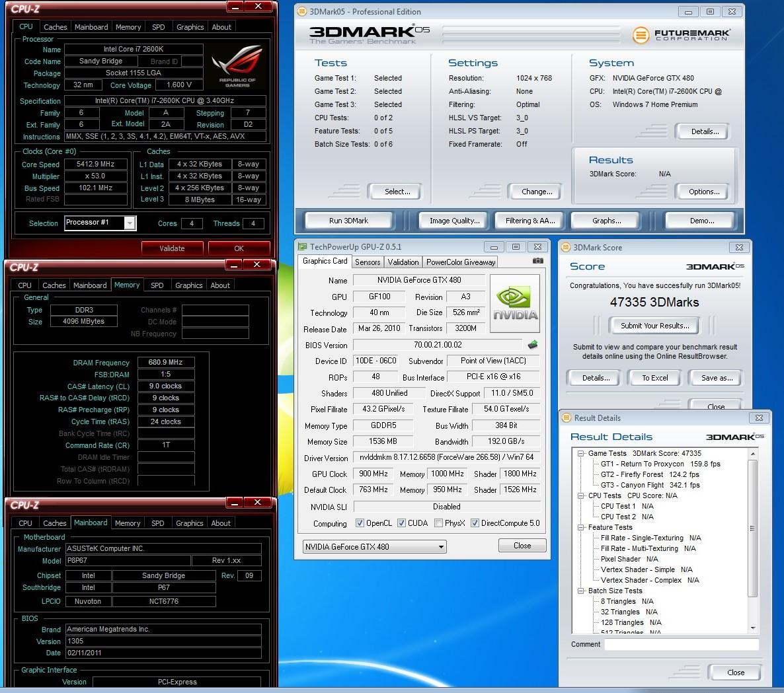The image size is (784, 693).
Task: Click the To Excel button
Action: (x=654, y=378)
